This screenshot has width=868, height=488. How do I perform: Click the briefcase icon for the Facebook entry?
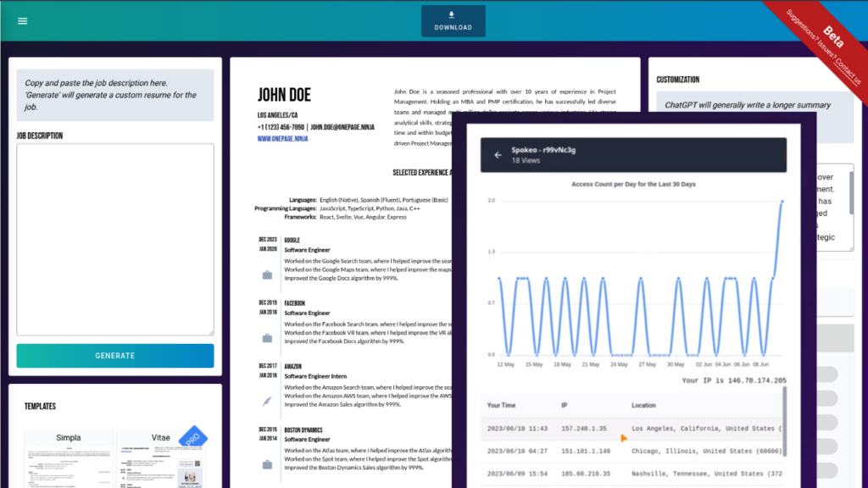(x=267, y=338)
